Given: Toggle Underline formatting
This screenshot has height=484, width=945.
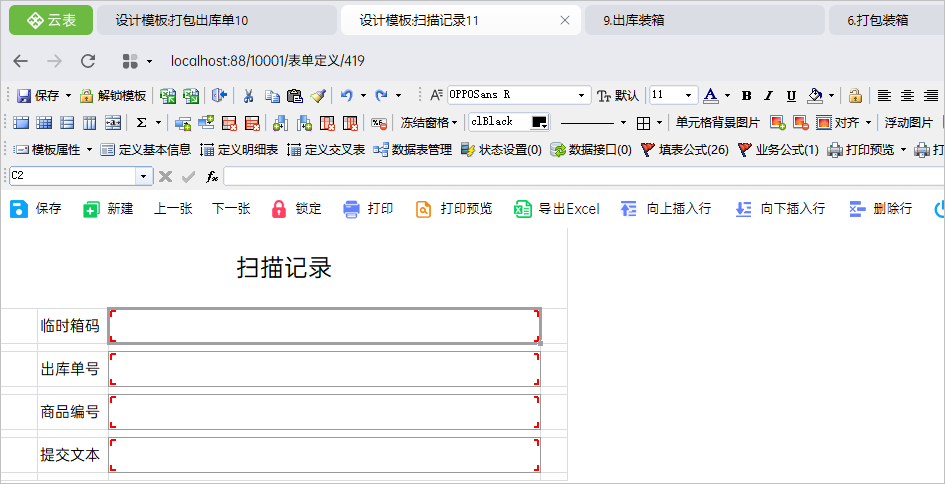Looking at the screenshot, I should (791, 95).
